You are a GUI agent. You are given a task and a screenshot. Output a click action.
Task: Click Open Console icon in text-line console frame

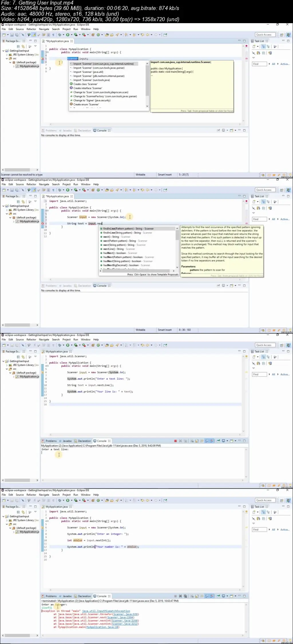point(231,441)
